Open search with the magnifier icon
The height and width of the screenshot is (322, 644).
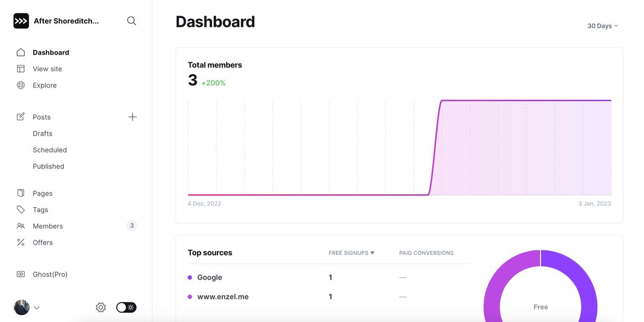131,21
